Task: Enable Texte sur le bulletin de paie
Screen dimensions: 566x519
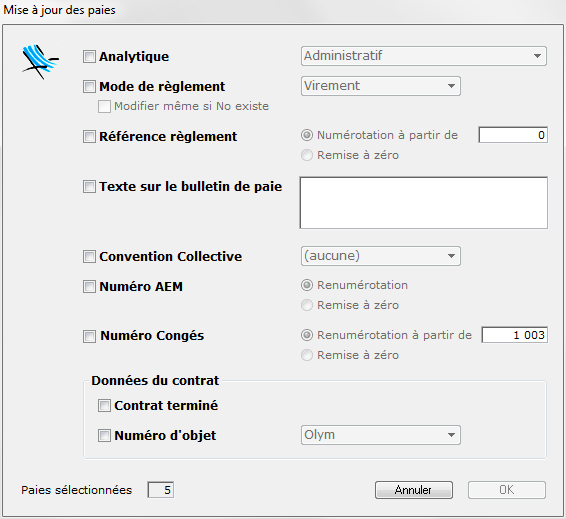Action: [x=89, y=187]
